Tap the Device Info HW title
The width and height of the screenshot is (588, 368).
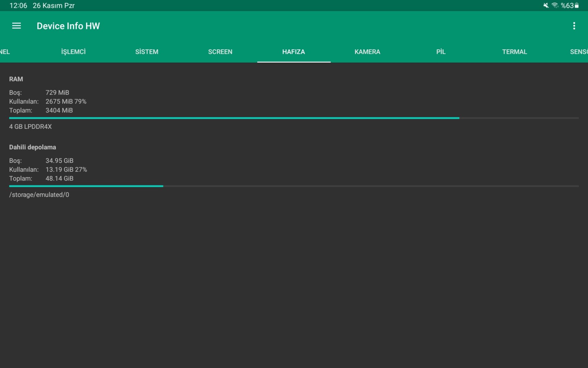[68, 26]
